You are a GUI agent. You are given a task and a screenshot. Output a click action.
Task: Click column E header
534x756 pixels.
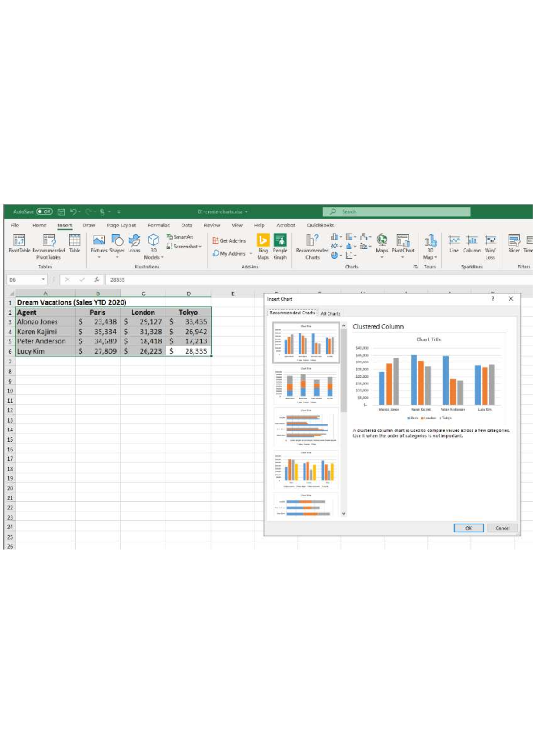tap(233, 293)
